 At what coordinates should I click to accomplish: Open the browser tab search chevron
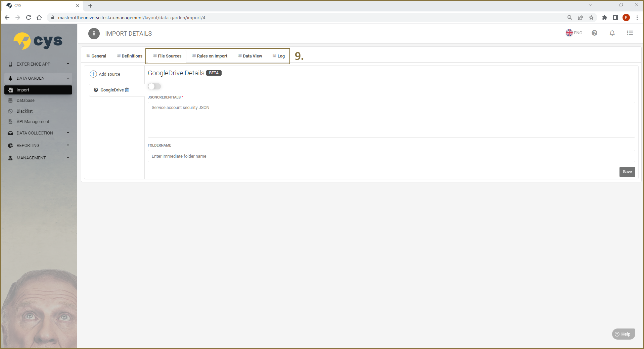(x=590, y=5)
